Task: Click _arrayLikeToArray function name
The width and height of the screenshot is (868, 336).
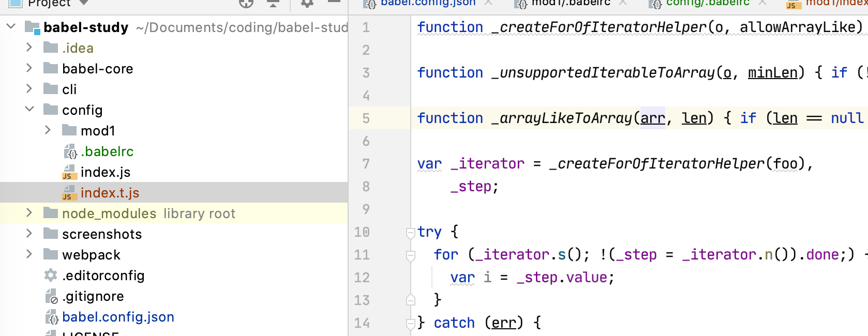Action: (x=562, y=118)
